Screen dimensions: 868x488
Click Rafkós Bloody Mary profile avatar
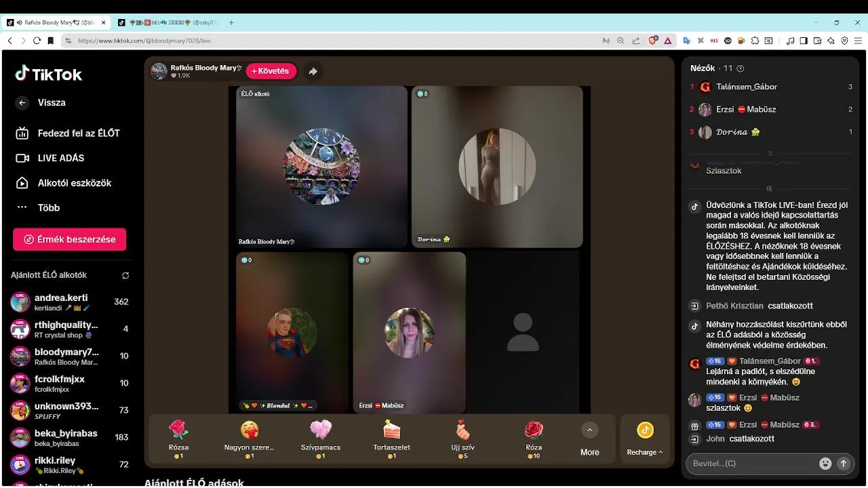pyautogui.click(x=159, y=71)
